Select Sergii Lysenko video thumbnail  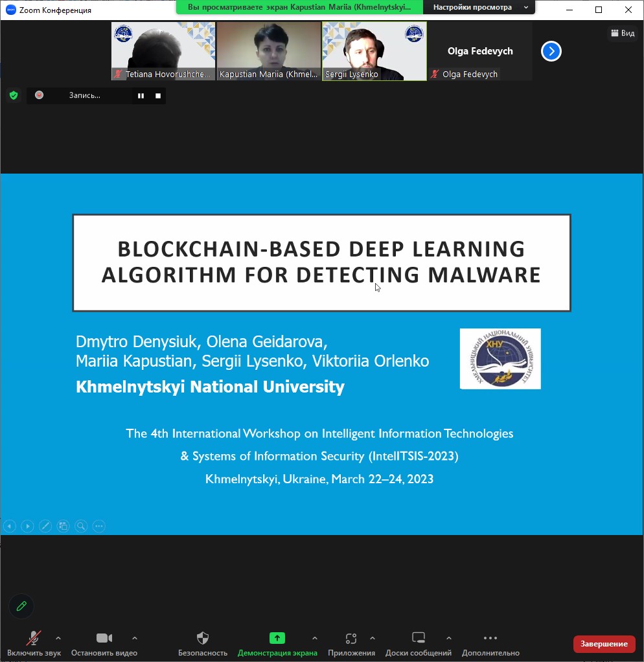[x=374, y=51]
